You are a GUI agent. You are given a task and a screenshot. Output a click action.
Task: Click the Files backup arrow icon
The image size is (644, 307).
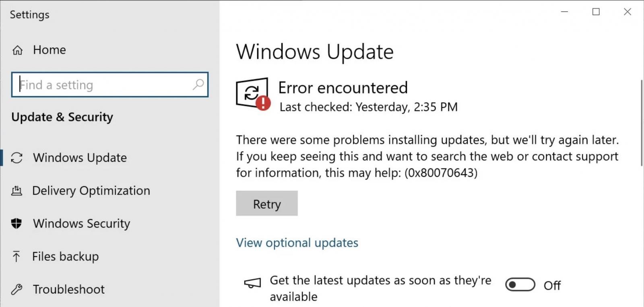pos(16,256)
